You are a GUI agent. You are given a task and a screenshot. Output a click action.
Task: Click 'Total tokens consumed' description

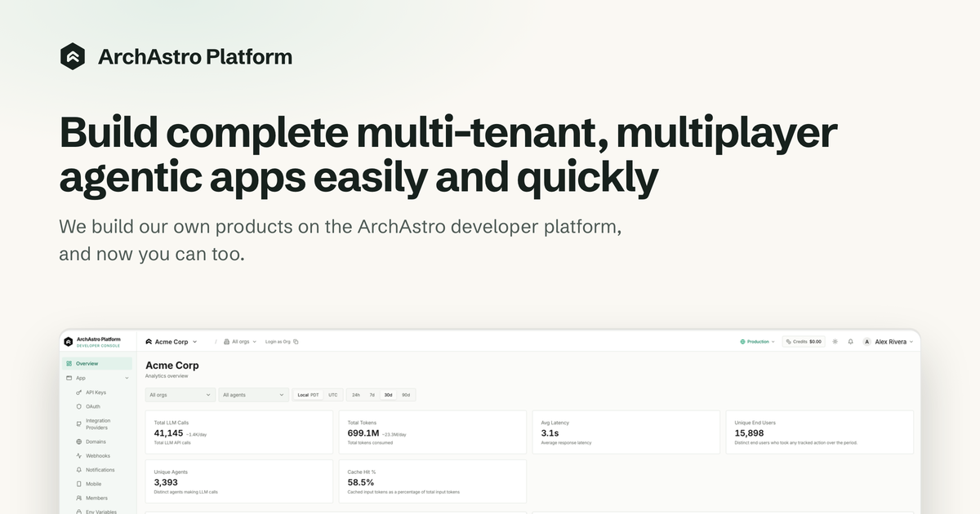point(370,443)
